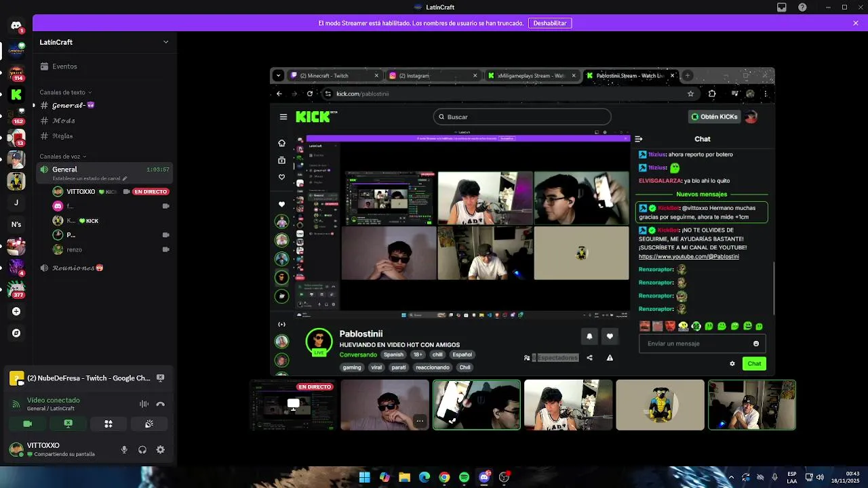This screenshot has width=868, height=488.
Task: Click the Kick logo in shared browser
Action: tap(316, 117)
